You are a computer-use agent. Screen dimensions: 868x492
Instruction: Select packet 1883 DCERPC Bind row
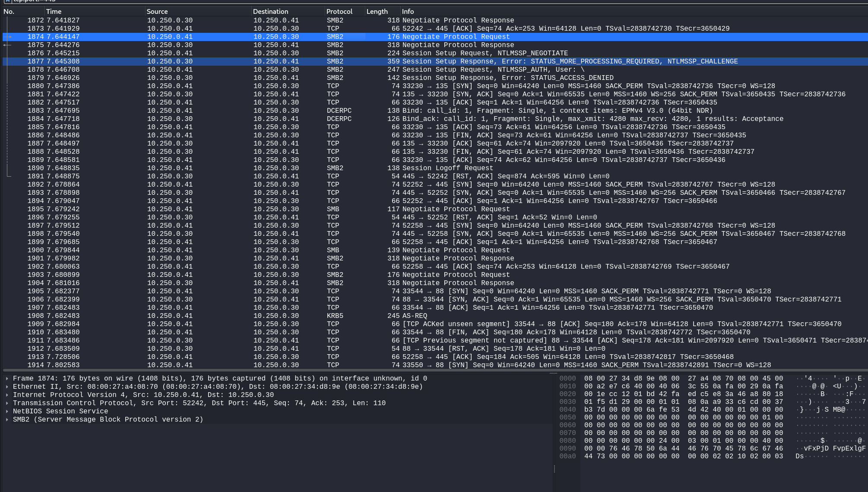coord(435,111)
